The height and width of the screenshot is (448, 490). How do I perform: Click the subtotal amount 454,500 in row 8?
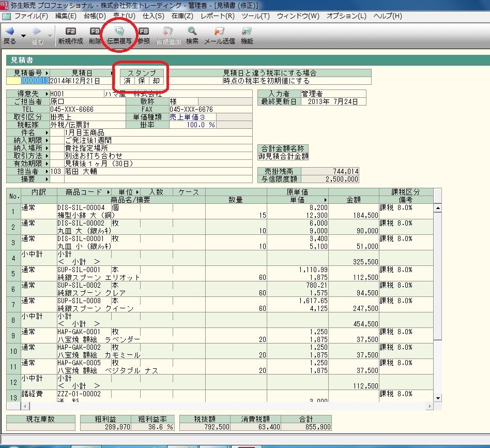[365, 324]
